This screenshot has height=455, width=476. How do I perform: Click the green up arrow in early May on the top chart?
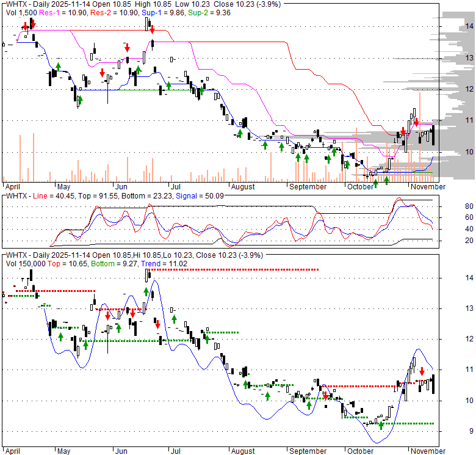[59, 66]
